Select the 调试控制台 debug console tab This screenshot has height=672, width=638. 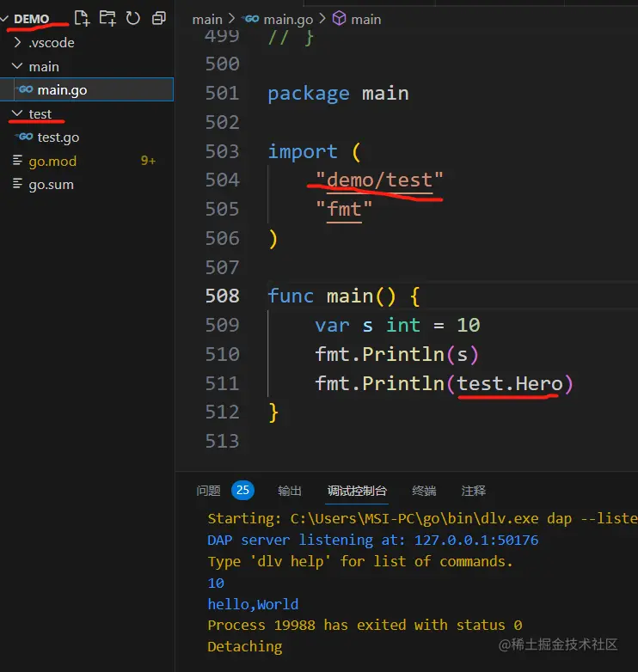[x=357, y=491]
